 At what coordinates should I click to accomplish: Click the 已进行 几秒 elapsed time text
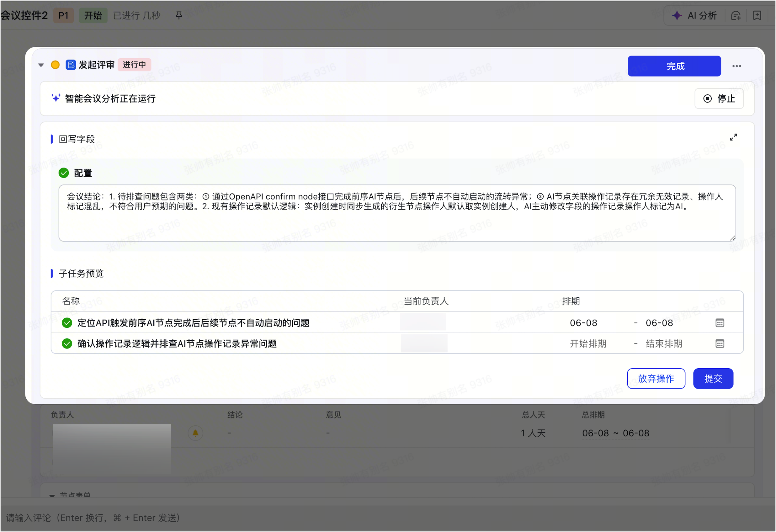136,15
